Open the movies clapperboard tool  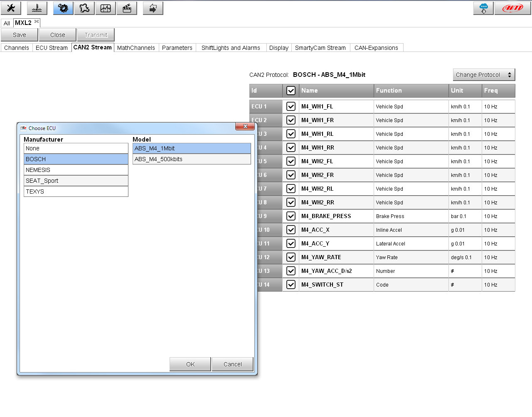127,8
